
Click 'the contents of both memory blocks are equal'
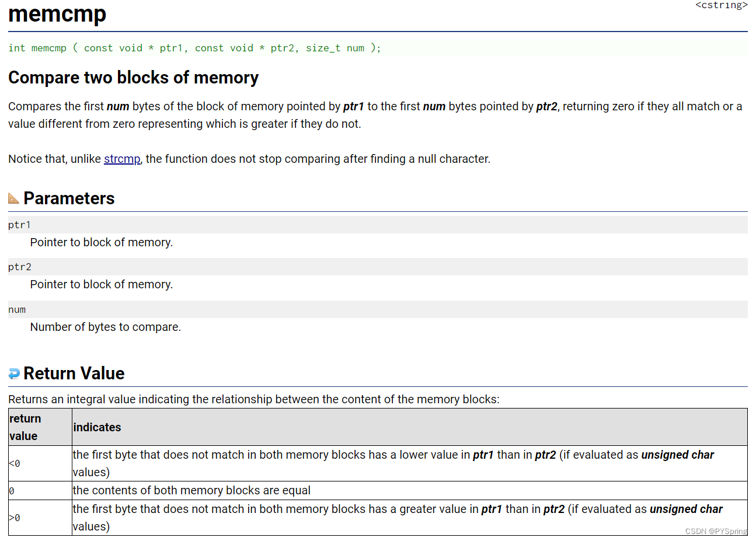pyautogui.click(x=191, y=491)
